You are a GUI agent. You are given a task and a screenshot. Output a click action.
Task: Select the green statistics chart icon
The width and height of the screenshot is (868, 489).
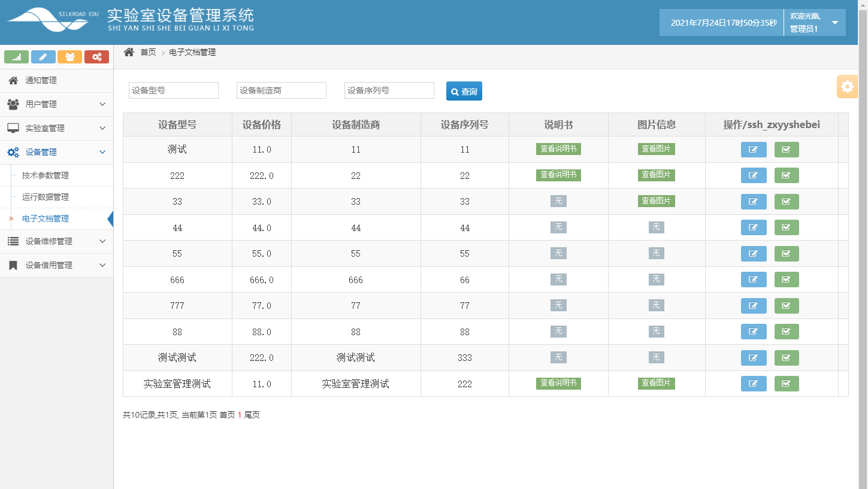point(16,57)
